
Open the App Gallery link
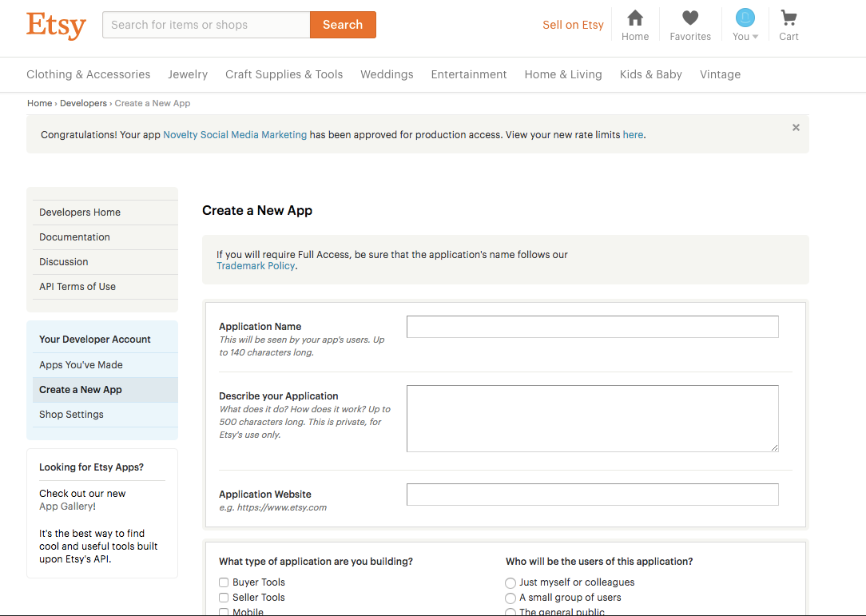click(x=67, y=507)
